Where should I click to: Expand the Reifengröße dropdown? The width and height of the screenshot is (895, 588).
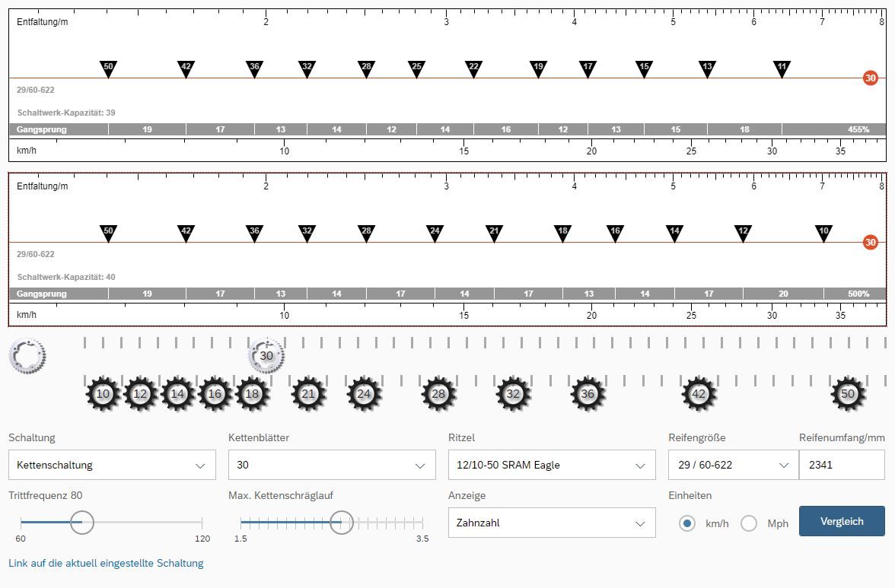(x=732, y=465)
